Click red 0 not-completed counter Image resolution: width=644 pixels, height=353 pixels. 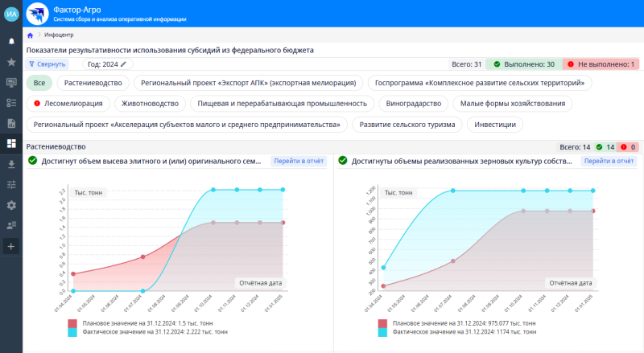click(628, 147)
